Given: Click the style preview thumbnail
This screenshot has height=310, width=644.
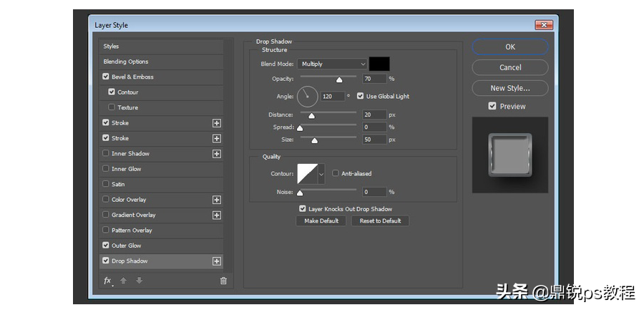Looking at the screenshot, I should click(510, 155).
